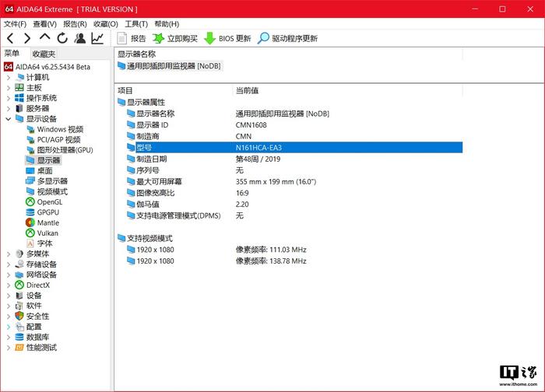The image size is (545, 392).
Task: Expand the 存储设备 tree node
Action: tap(9, 264)
